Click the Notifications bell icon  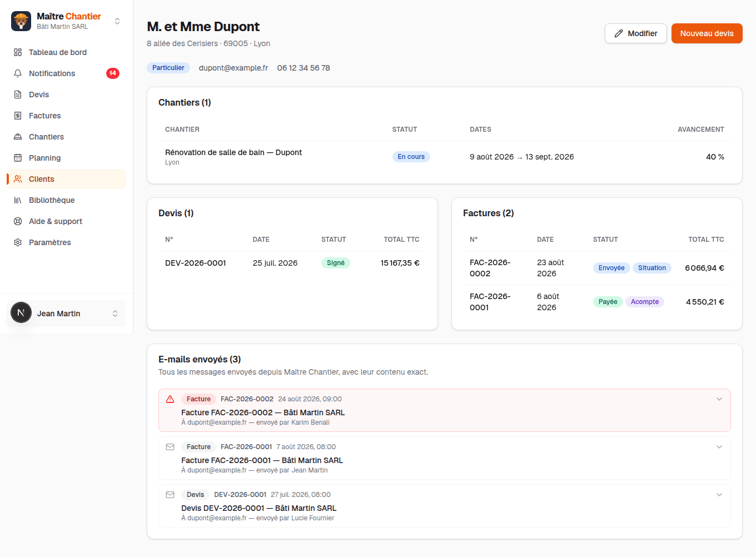click(x=18, y=73)
